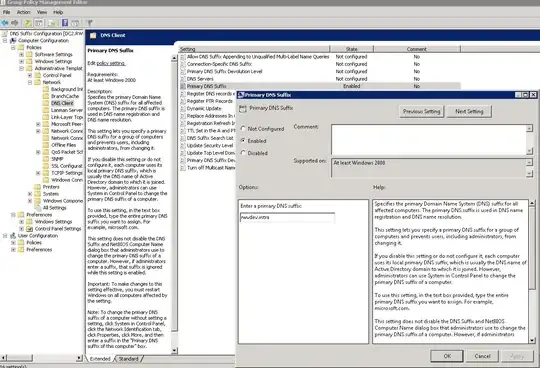Select the Not Configured radio button
This screenshot has height=368, width=540.
click(243, 128)
